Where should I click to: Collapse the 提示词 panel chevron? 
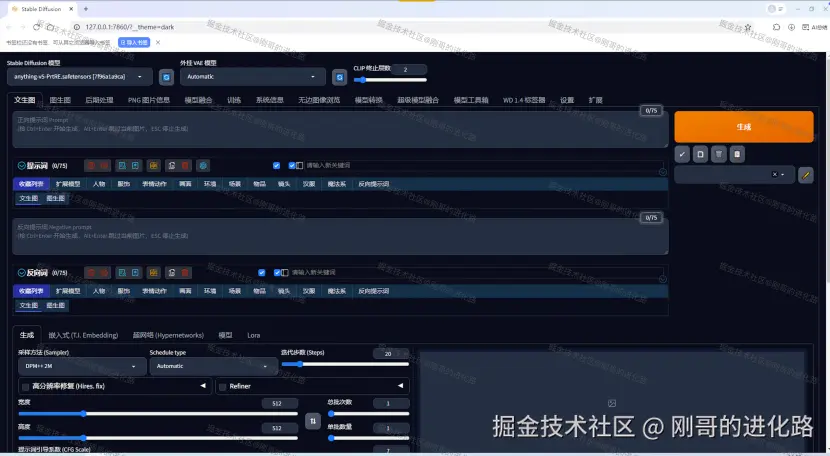coord(21,166)
